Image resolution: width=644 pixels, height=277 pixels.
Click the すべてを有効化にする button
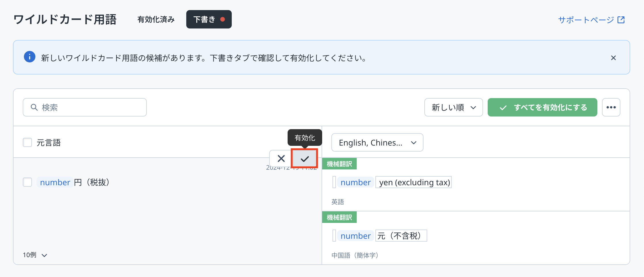click(542, 107)
